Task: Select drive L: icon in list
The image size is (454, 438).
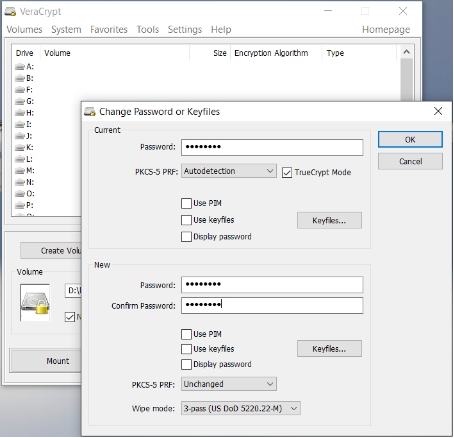Action: (20, 159)
